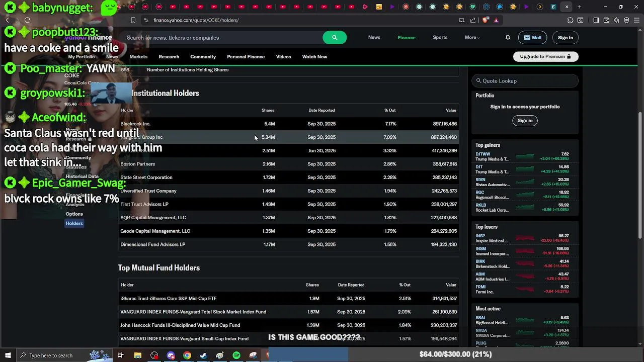Expand the More navigation dropdown
Image resolution: width=644 pixels, height=362 pixels.
[472, 37]
